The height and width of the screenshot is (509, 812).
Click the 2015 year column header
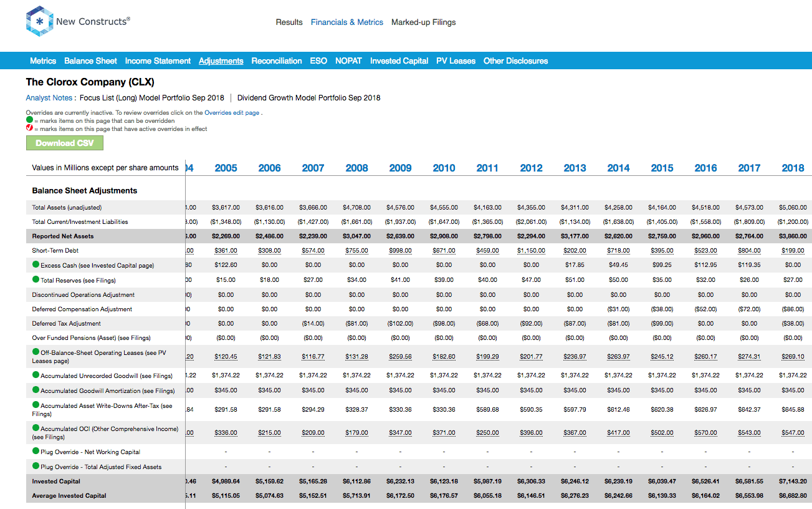pyautogui.click(x=662, y=168)
